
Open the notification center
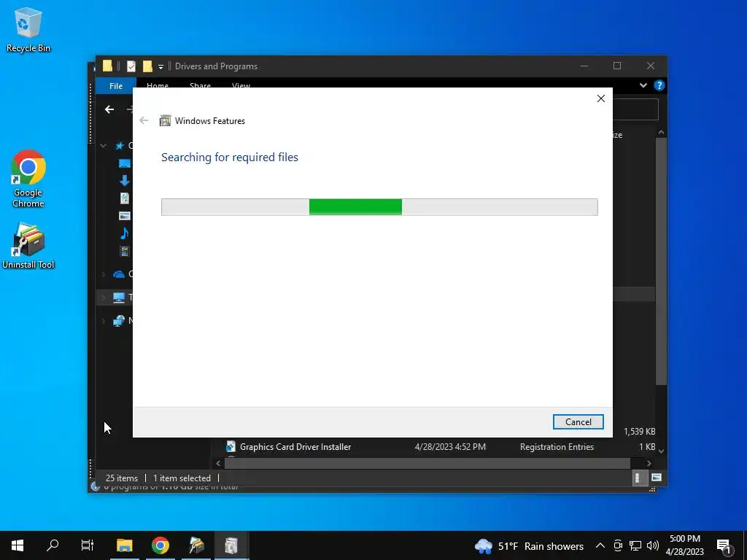coord(724,545)
